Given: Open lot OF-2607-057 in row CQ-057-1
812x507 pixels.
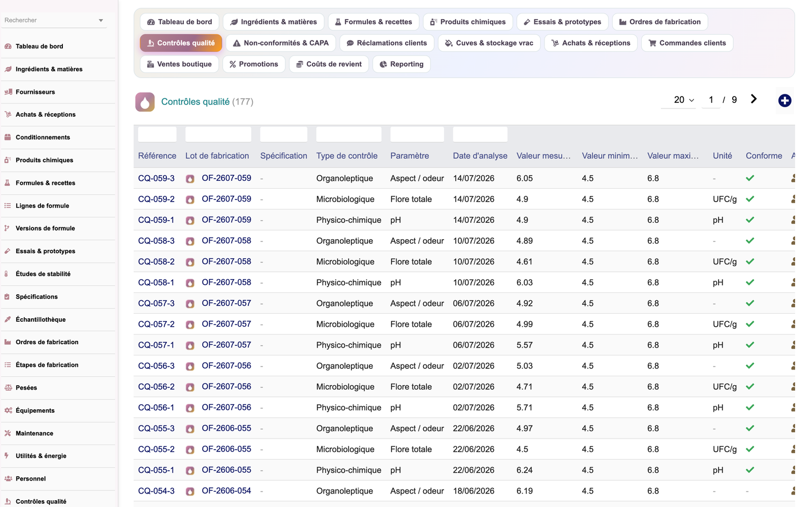Looking at the screenshot, I should pyautogui.click(x=226, y=345).
